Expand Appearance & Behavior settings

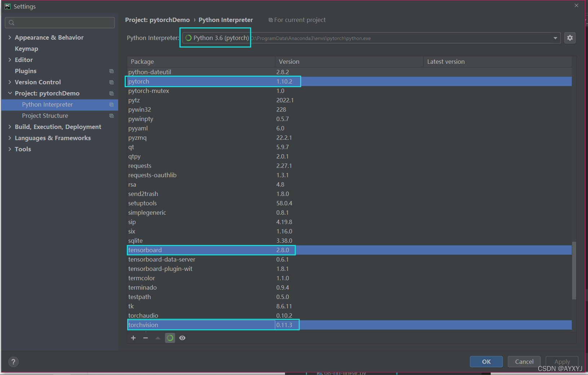10,37
